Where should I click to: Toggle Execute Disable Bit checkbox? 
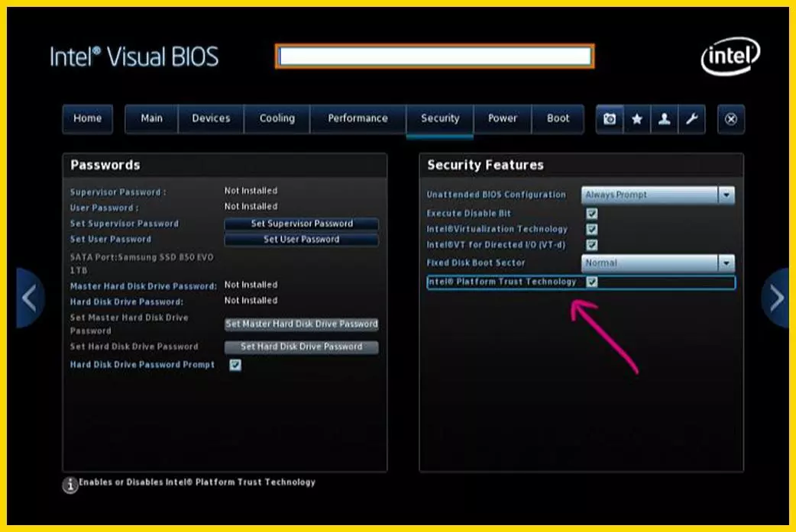tap(592, 214)
